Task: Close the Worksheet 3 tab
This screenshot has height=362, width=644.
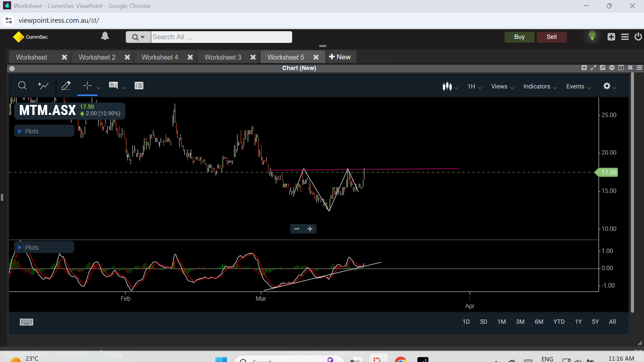Action: point(253,57)
